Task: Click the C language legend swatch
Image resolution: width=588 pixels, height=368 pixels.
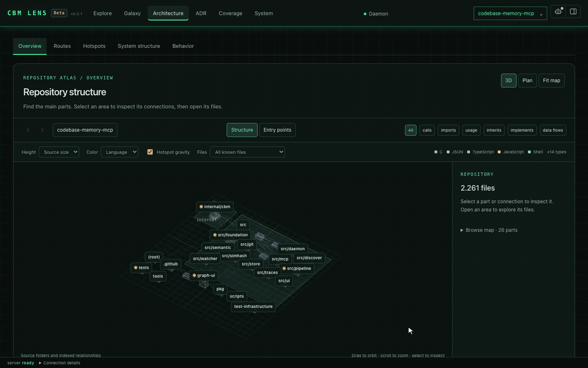Action: [435, 152]
